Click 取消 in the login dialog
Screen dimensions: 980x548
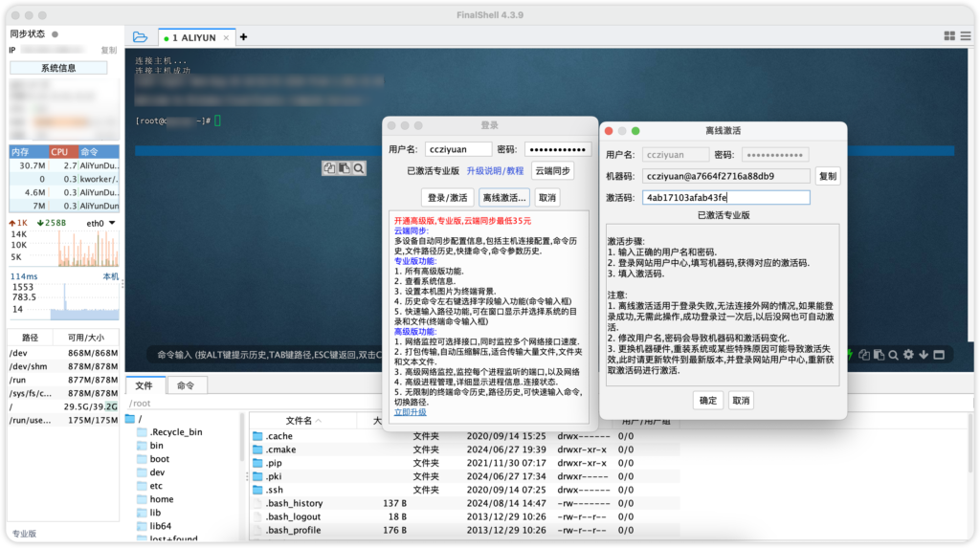[546, 197]
